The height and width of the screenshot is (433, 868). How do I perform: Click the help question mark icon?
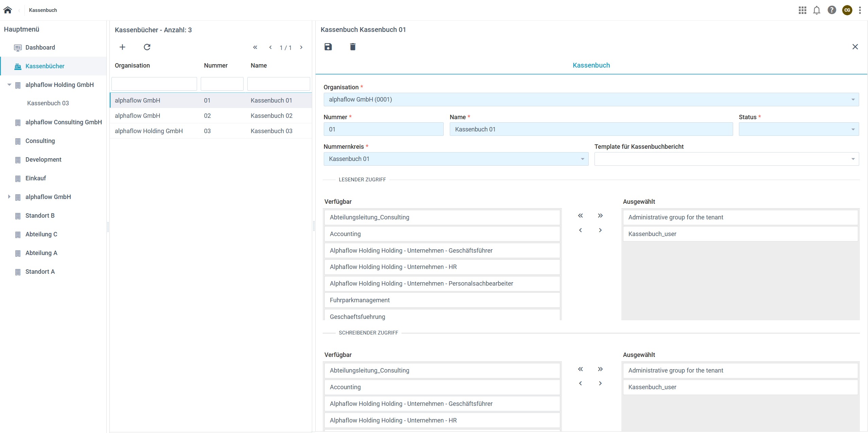click(832, 10)
